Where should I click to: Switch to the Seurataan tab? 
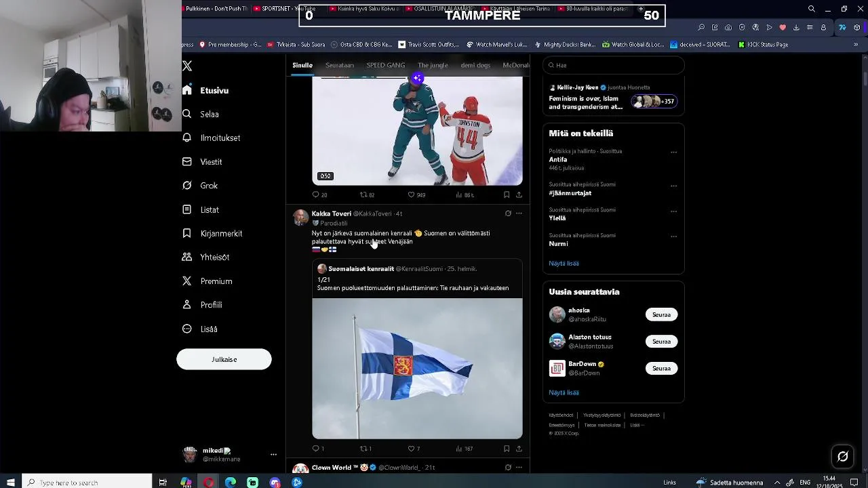tap(340, 65)
